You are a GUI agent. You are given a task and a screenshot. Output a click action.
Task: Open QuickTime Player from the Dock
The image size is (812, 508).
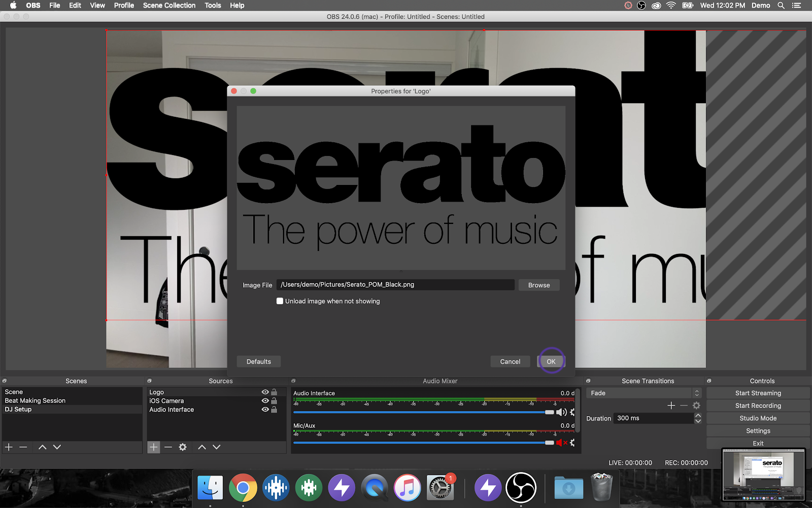375,488
